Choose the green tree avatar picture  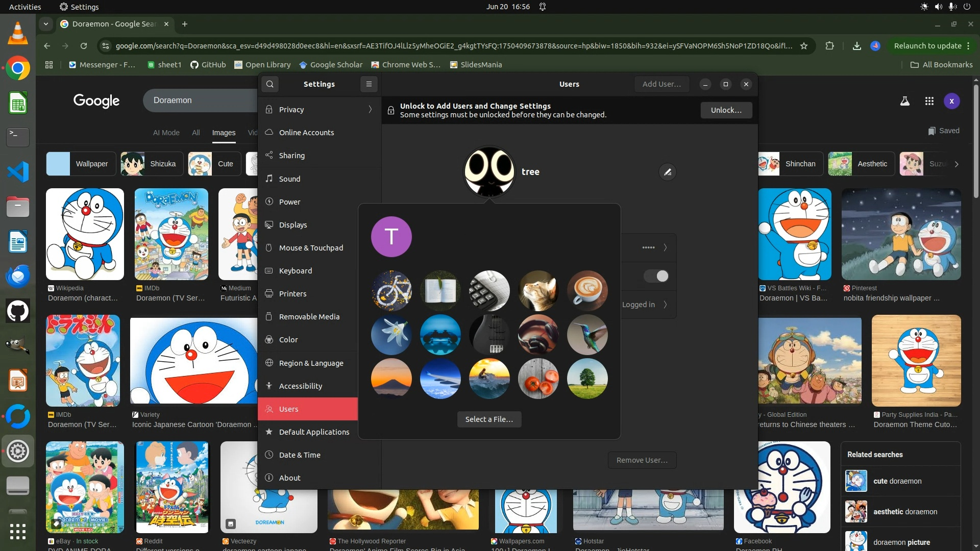[587, 379]
